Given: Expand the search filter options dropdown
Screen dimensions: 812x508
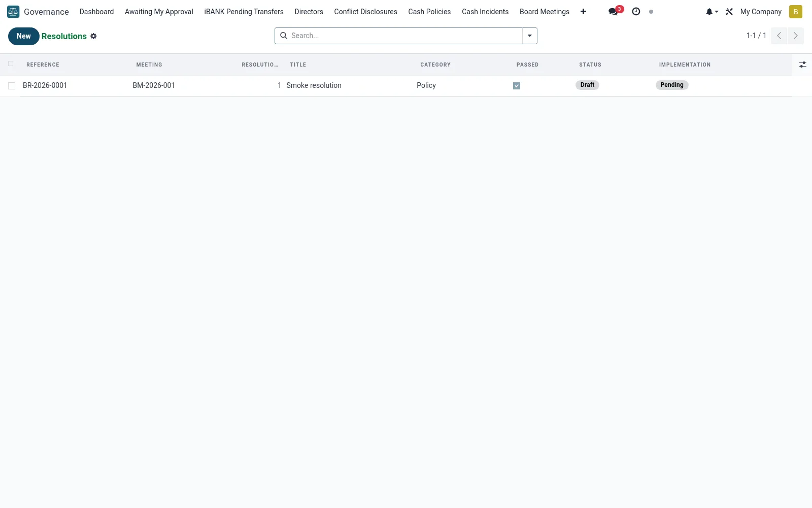Looking at the screenshot, I should [x=529, y=36].
